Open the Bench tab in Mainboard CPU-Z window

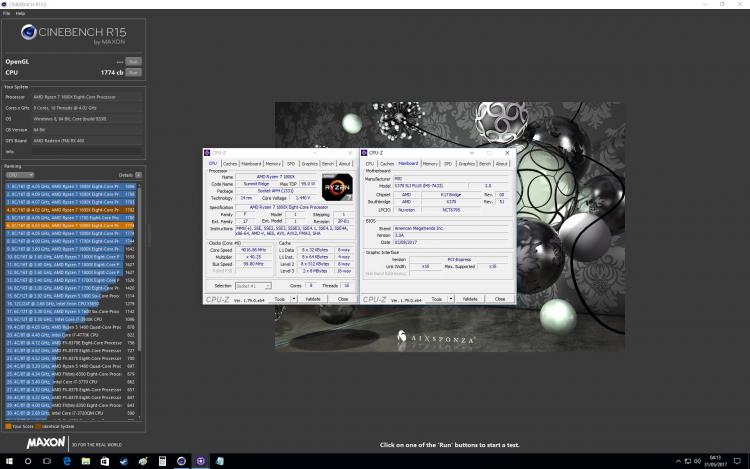point(485,164)
